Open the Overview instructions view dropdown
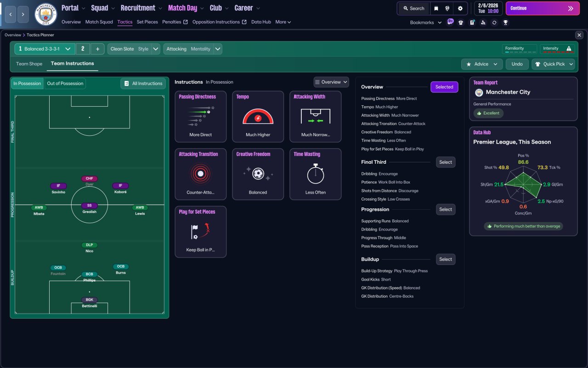The height and width of the screenshot is (368, 588). coord(331,82)
